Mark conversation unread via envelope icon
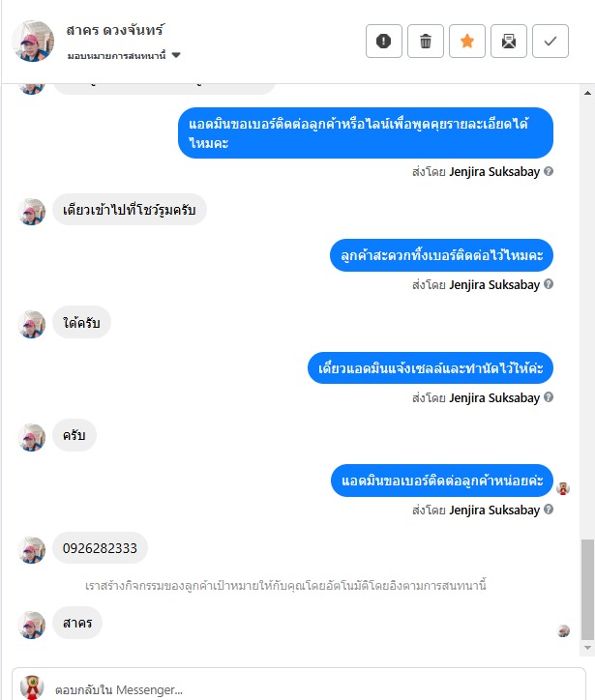 pos(509,41)
